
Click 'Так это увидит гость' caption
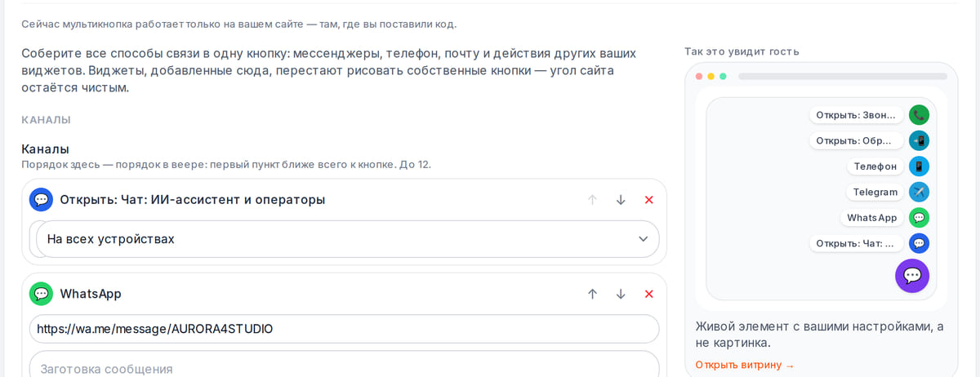(x=742, y=51)
